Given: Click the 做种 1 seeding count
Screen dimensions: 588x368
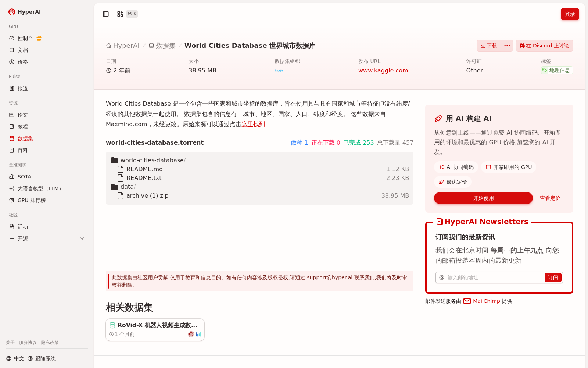Looking at the screenshot, I should (299, 142).
